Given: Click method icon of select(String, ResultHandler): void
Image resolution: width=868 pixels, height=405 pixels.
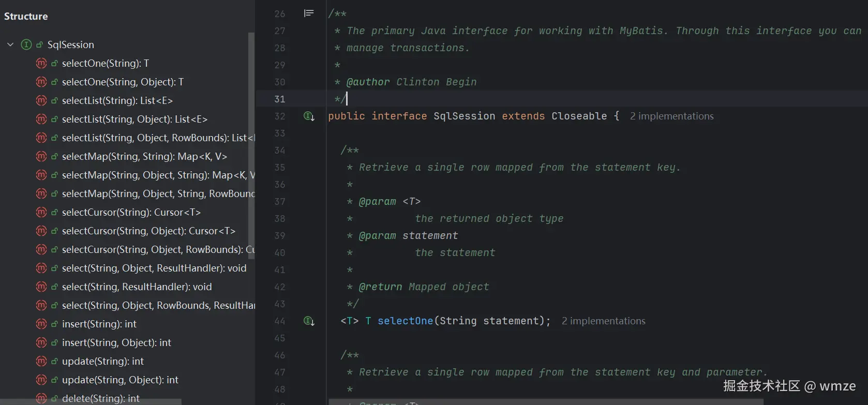Looking at the screenshot, I should [x=41, y=287].
